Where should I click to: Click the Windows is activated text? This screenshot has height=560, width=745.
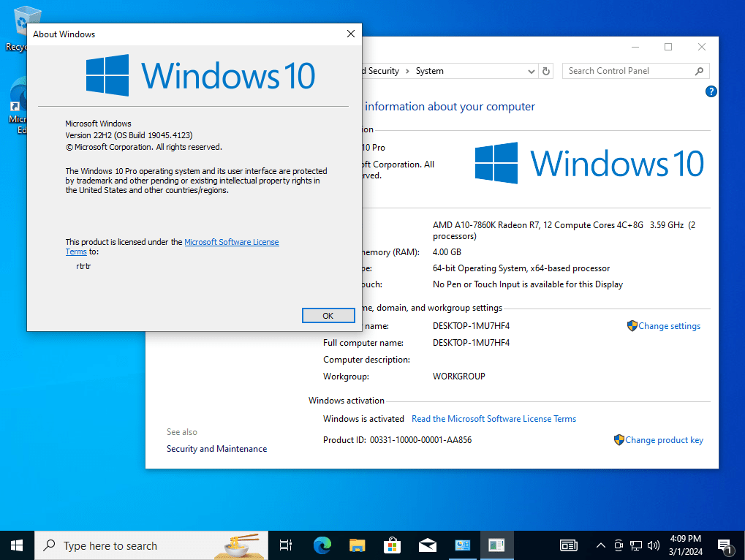tap(363, 418)
